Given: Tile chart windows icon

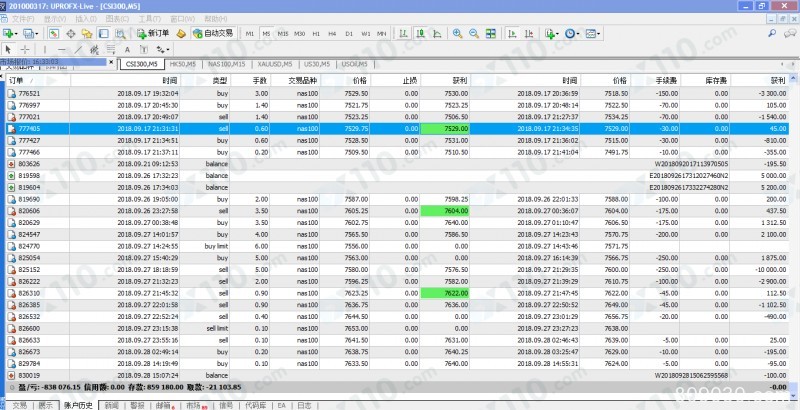Looking at the screenshot, I should [x=491, y=34].
